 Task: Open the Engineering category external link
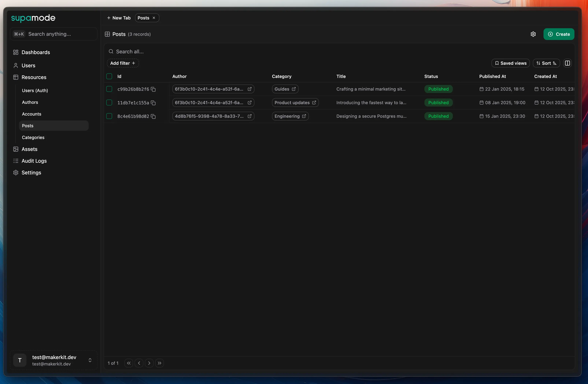[x=304, y=116]
